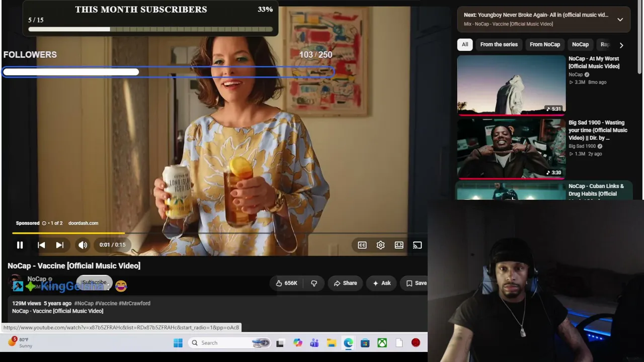
Task: Show info about the sponsored ad
Action: [44, 223]
